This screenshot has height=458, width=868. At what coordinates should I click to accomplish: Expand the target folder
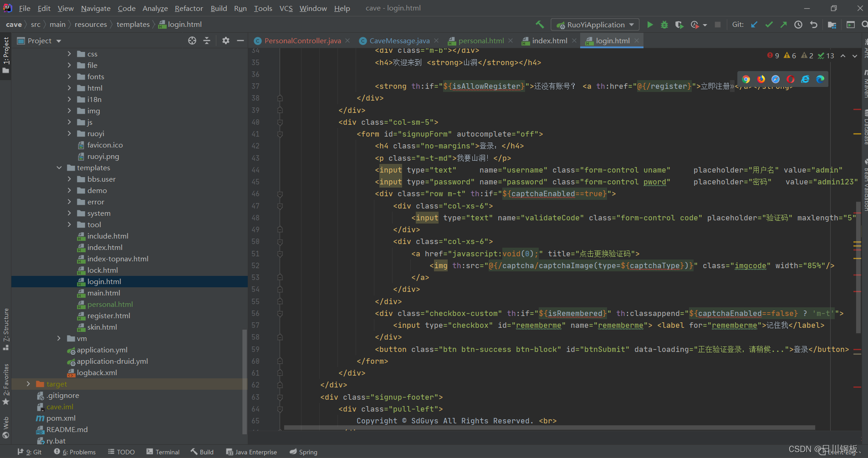click(28, 384)
